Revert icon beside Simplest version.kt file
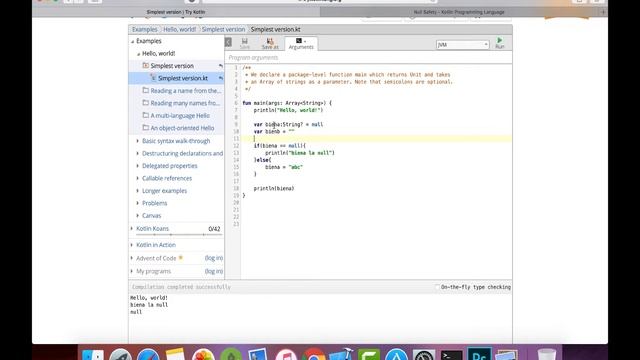The width and height of the screenshot is (640, 360). click(220, 78)
